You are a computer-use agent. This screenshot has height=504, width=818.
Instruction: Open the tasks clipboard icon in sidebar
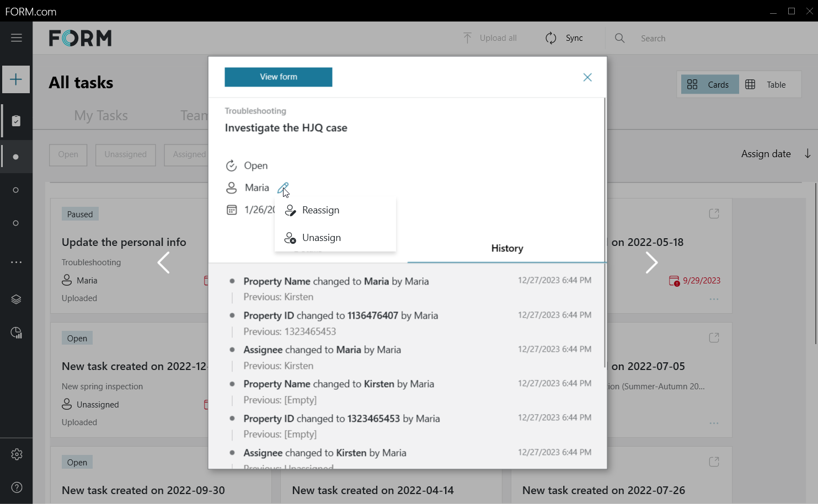click(x=16, y=121)
